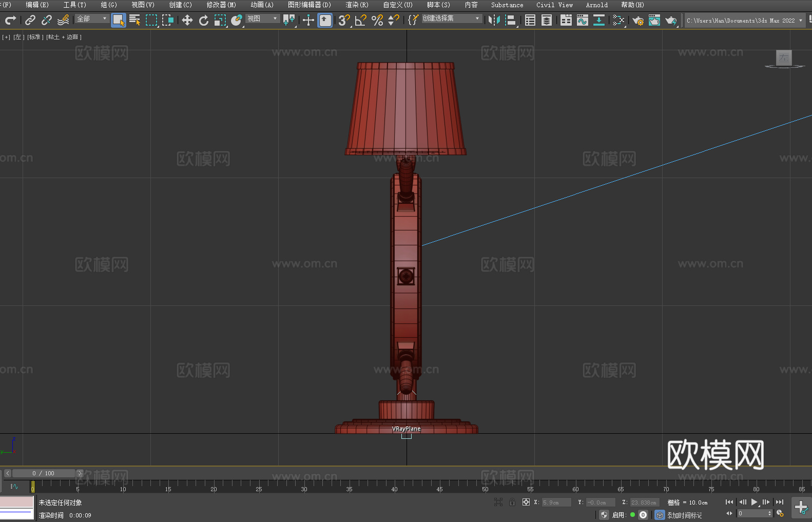
Task: Toggle the Angle Snap button
Action: (361, 20)
